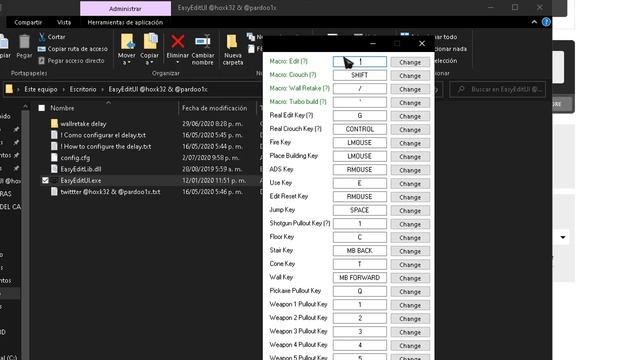Minimize the EasyEditUI key bindings window
Viewport: 640px width, 360px height.
pyautogui.click(x=373, y=43)
